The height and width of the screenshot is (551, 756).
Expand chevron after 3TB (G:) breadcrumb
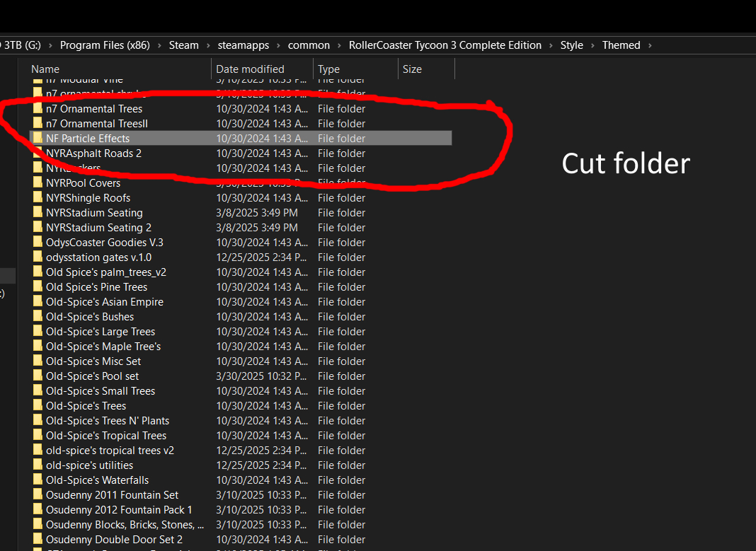(x=50, y=45)
